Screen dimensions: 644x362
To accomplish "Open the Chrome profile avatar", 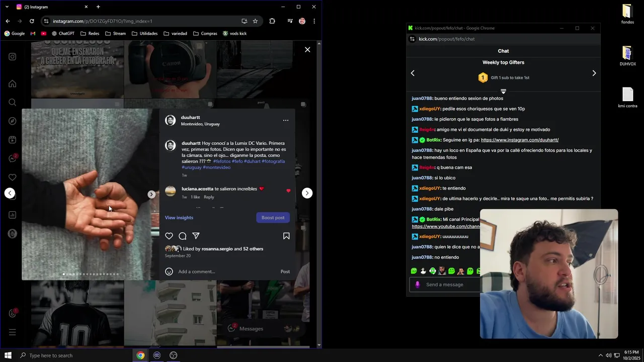I will (x=302, y=21).
